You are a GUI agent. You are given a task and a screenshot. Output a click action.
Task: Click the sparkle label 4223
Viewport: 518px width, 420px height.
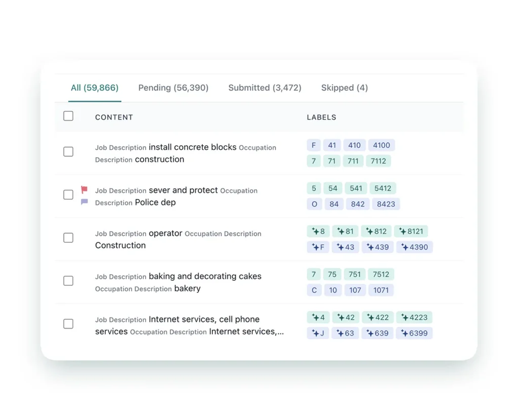coord(414,317)
